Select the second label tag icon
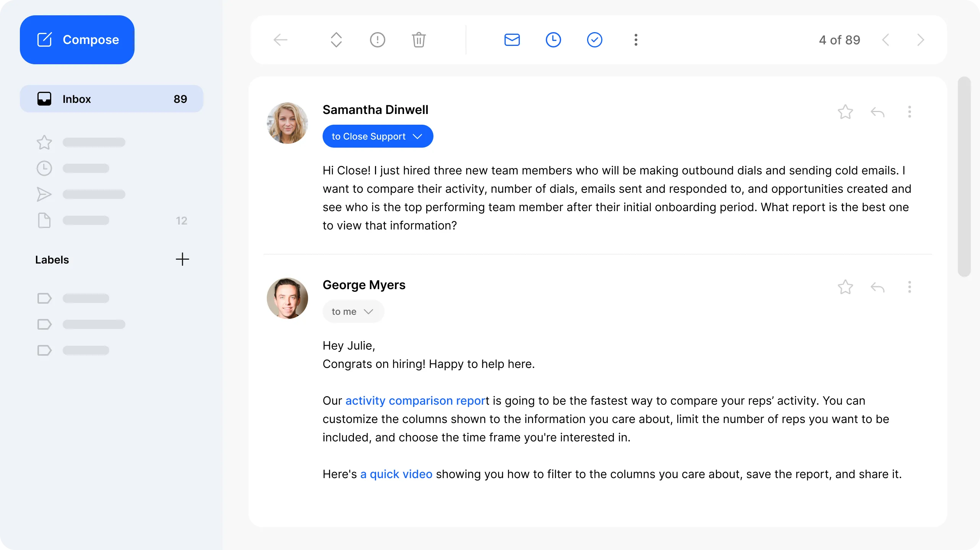The height and width of the screenshot is (550, 980). [x=44, y=324]
